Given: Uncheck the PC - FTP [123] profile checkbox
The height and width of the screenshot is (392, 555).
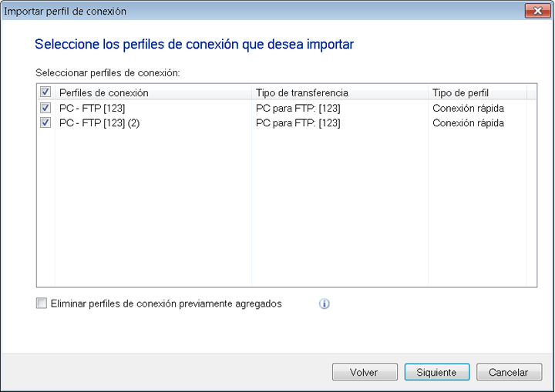Looking at the screenshot, I should tap(45, 109).
